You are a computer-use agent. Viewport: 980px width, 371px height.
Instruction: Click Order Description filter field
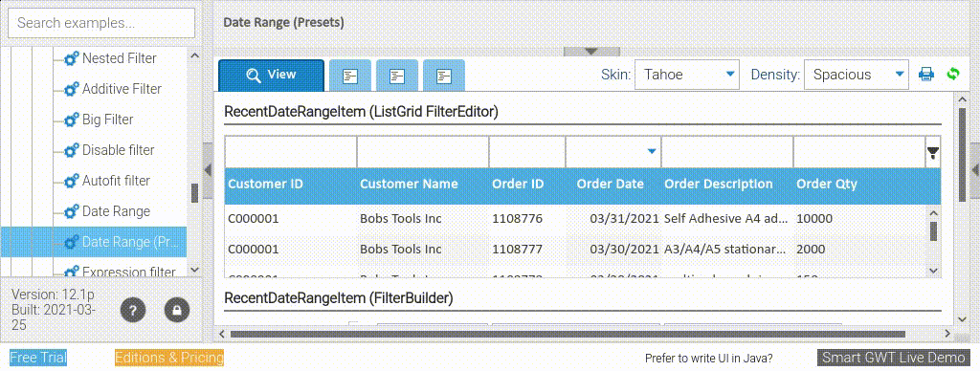point(727,152)
